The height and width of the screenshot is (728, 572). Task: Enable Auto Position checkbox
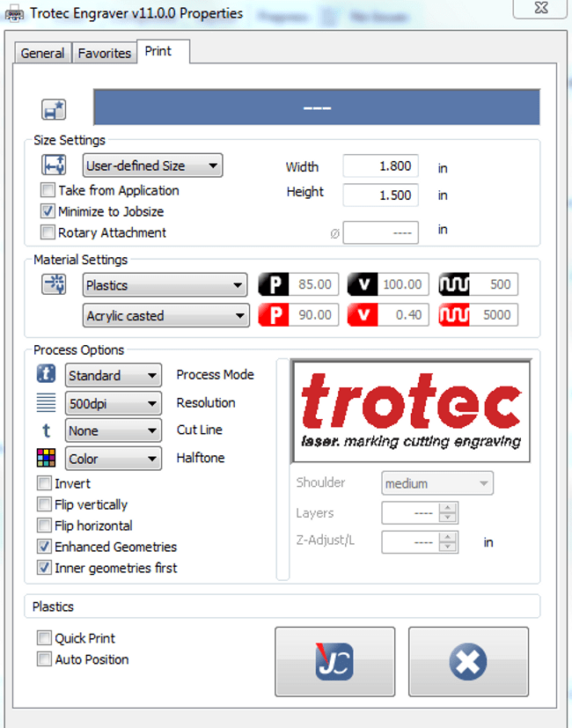click(44, 658)
